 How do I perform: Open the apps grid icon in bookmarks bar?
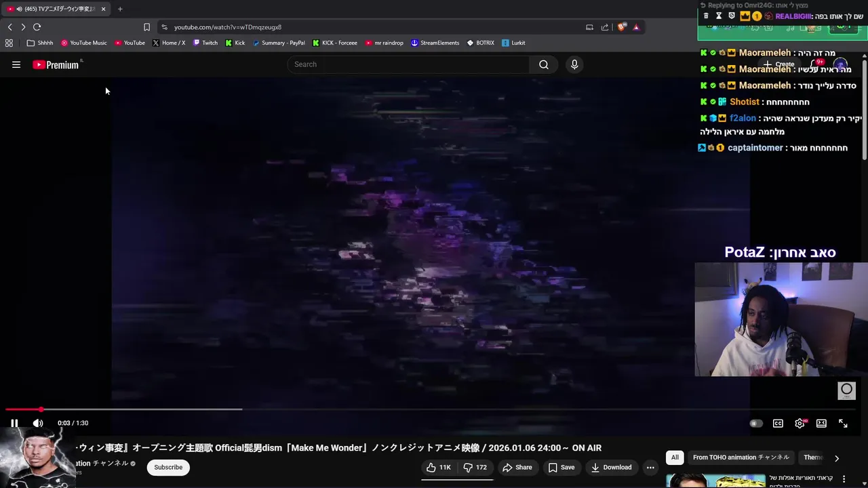coord(9,43)
